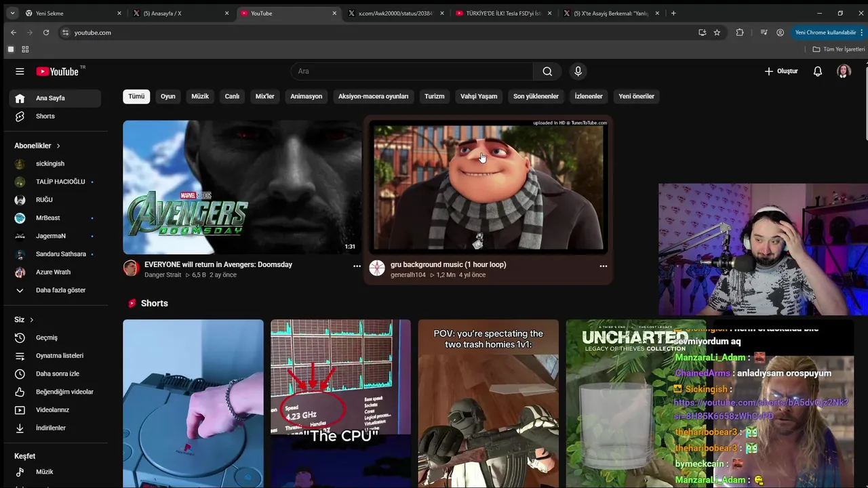Open Tüm Yer İşaretleri bookmarks folder
Screen dimensions: 868x488
(x=838, y=49)
